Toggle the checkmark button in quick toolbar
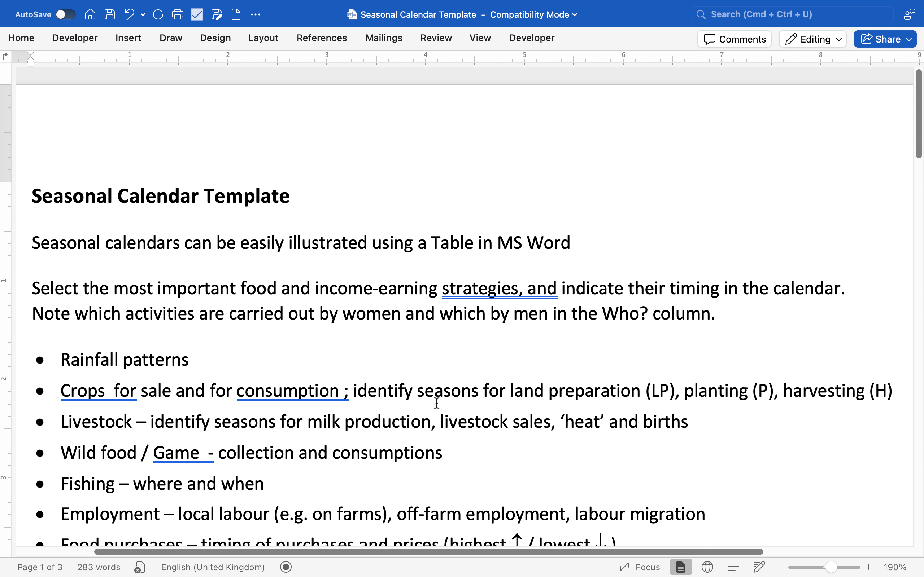 [x=197, y=14]
